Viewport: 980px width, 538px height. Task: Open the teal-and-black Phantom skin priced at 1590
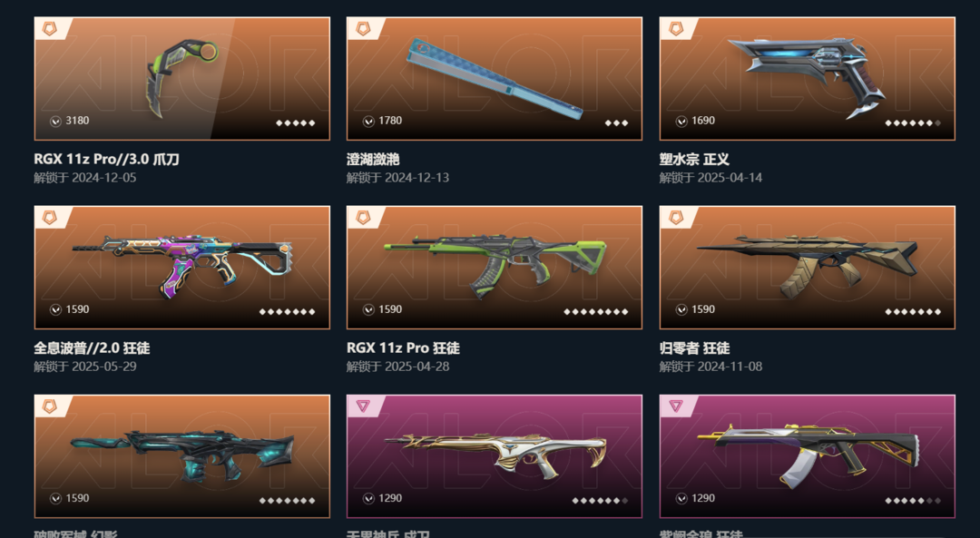pyautogui.click(x=181, y=456)
